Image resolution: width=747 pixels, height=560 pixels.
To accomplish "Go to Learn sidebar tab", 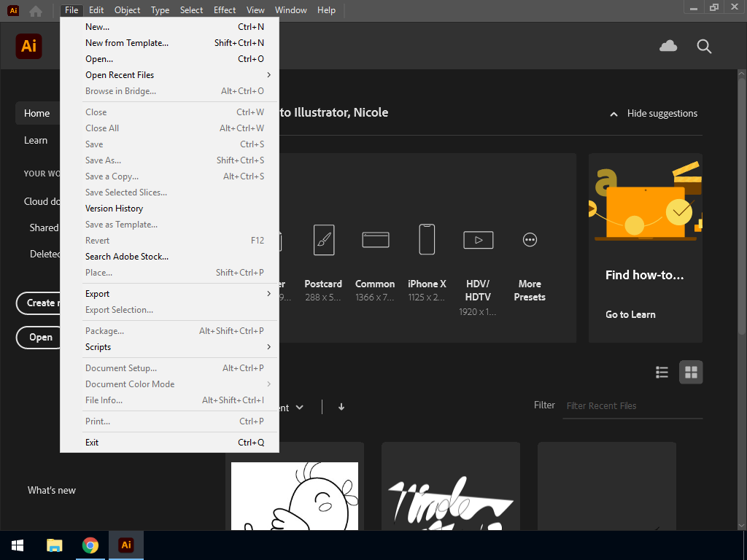I will 36,141.
